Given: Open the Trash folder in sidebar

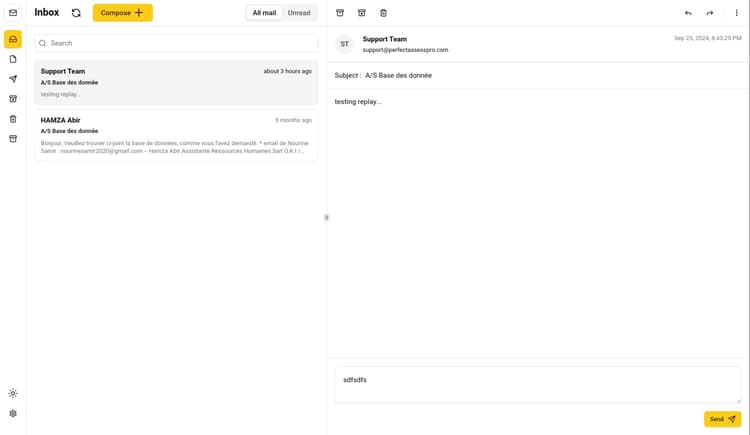Looking at the screenshot, I should (13, 119).
